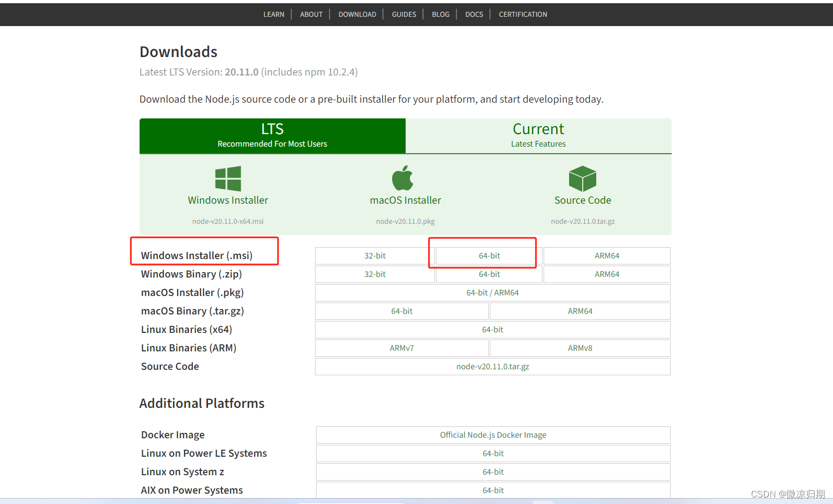Click the Source Code heading link under cube
The image size is (833, 504).
583,200
